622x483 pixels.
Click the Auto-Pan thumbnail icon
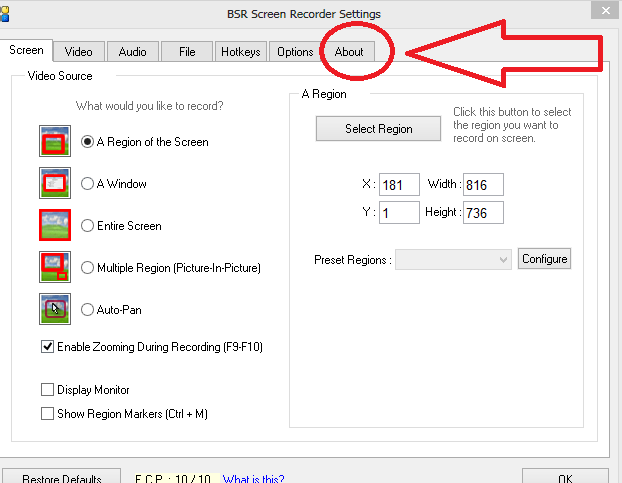[55, 309]
